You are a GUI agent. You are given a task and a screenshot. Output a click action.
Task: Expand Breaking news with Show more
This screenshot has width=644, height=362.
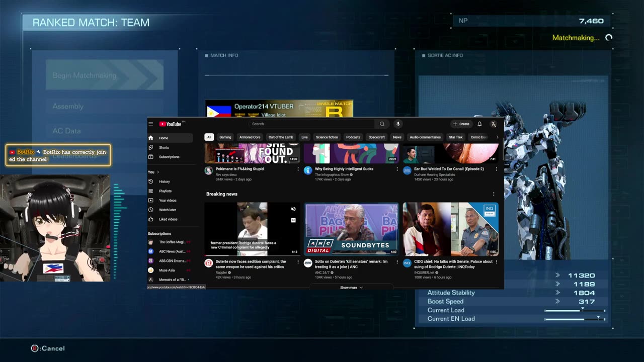[351, 288]
